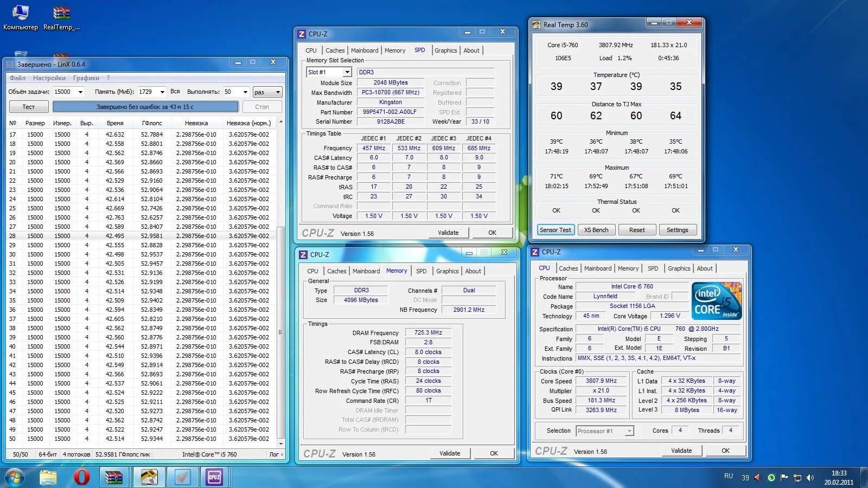Viewport: 868px width, 488px height.
Task: Open Settings in Real Temp
Action: pos(678,230)
